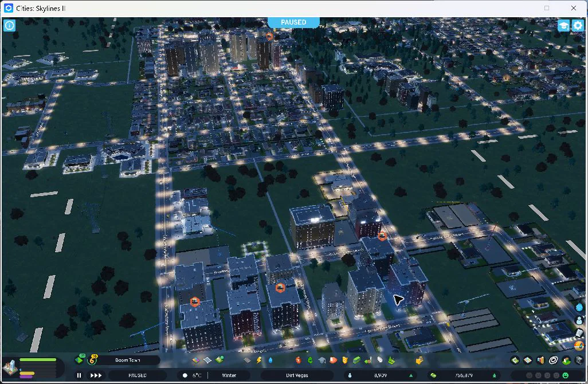Select the Bulldoze tool icon
This screenshot has height=384, width=588.
420,361
